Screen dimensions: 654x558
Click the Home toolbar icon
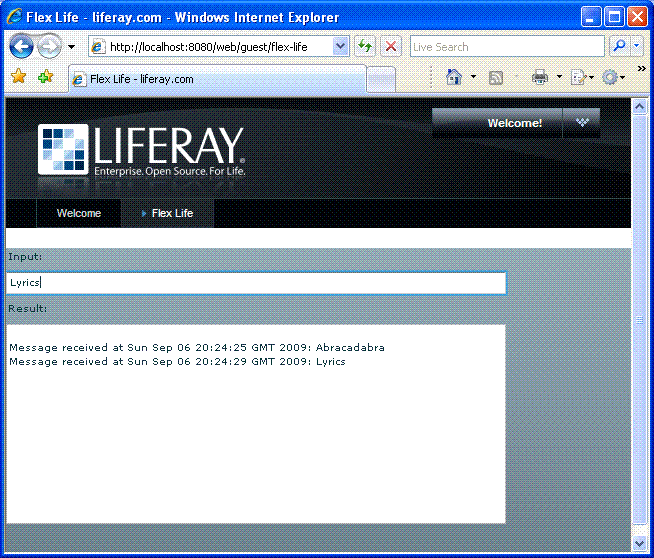pos(453,77)
